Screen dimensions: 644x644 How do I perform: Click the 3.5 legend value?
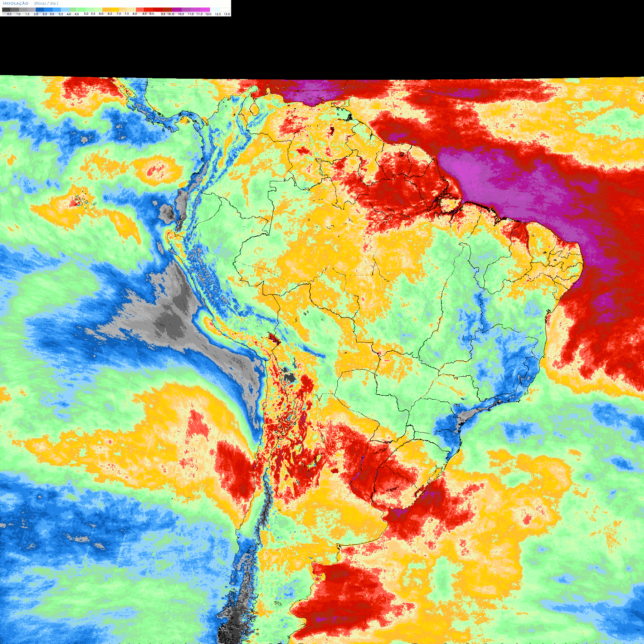tap(61, 14)
